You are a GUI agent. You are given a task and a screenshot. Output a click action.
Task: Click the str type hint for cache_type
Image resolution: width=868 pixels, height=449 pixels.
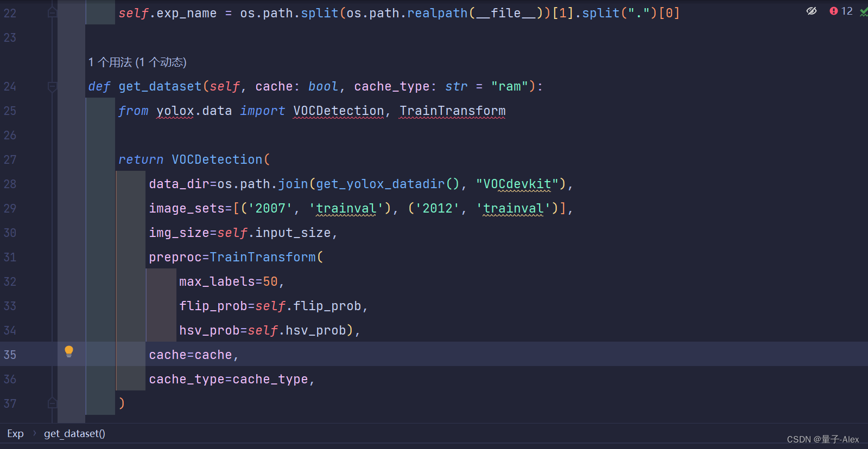coord(457,87)
